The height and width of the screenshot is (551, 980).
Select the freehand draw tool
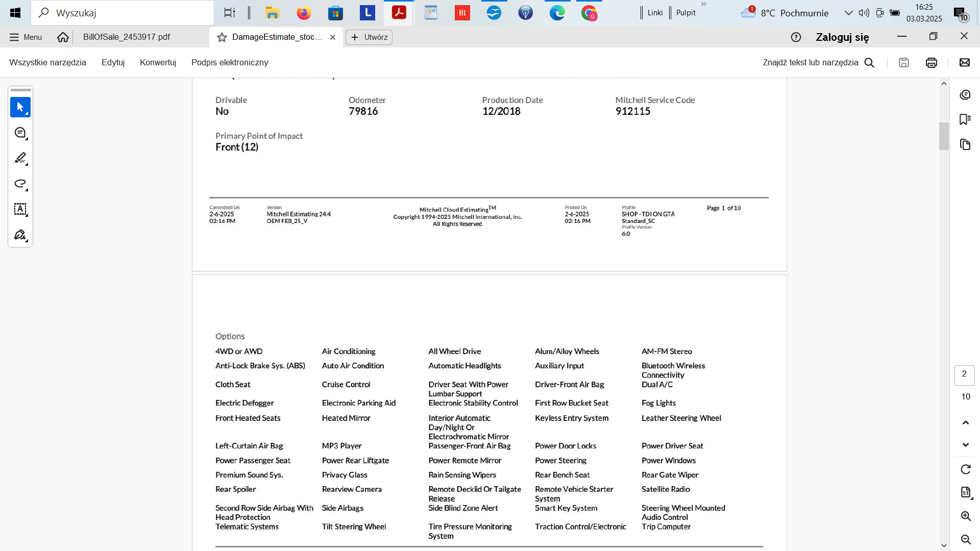pyautogui.click(x=20, y=184)
